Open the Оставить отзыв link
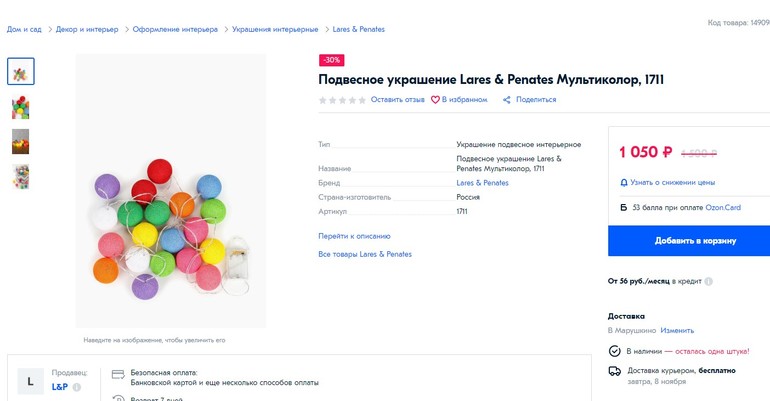This screenshot has width=770, height=401. click(397, 100)
